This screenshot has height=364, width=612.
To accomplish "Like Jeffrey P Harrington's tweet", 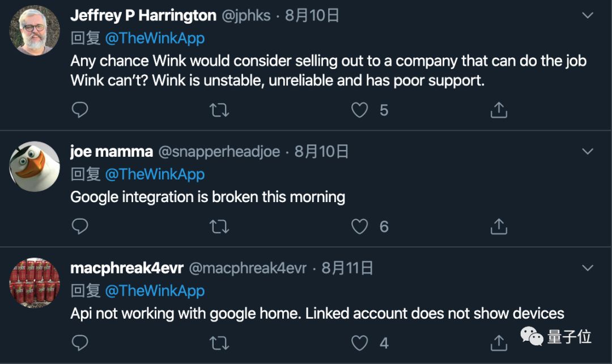I will (x=360, y=110).
